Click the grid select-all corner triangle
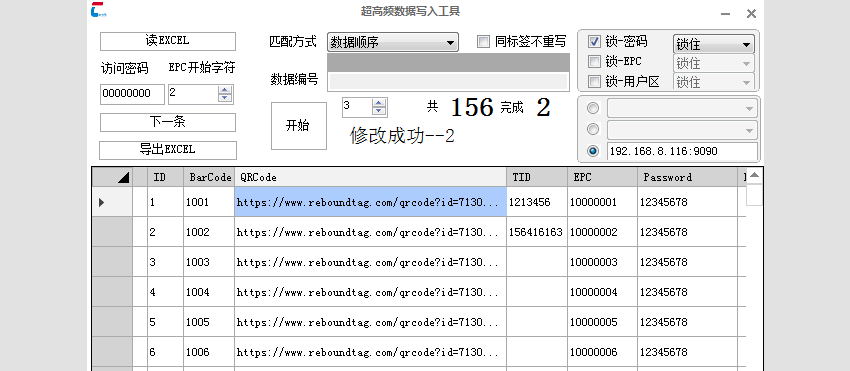The height and width of the screenshot is (371, 850). [124, 177]
